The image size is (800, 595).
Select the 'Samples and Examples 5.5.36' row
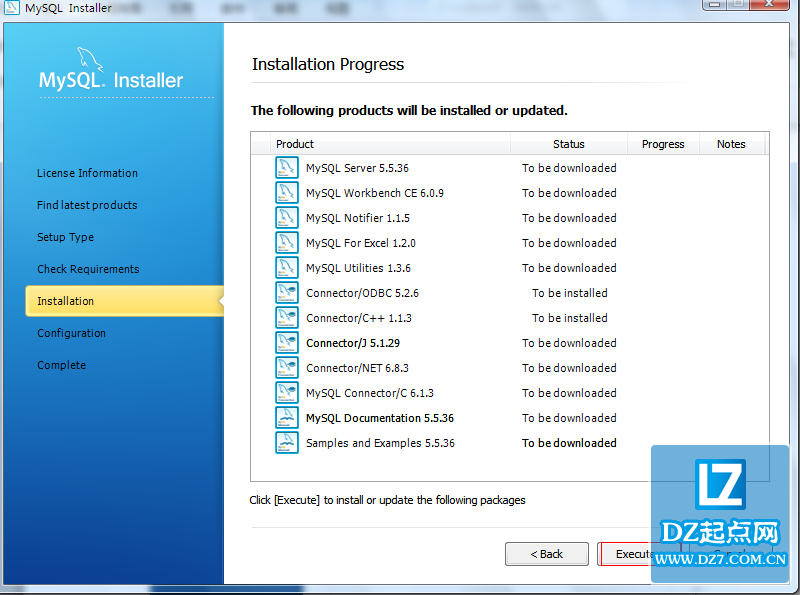510,443
